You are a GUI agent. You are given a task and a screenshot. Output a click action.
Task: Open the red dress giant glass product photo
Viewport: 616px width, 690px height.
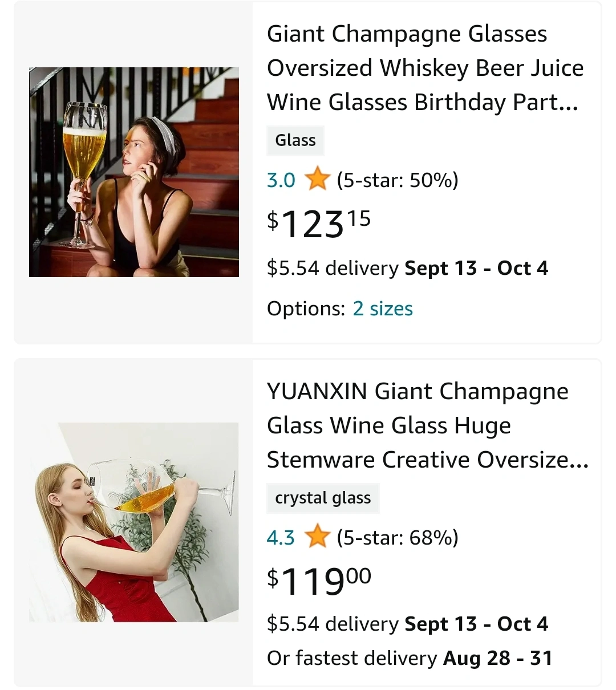pyautogui.click(x=134, y=522)
